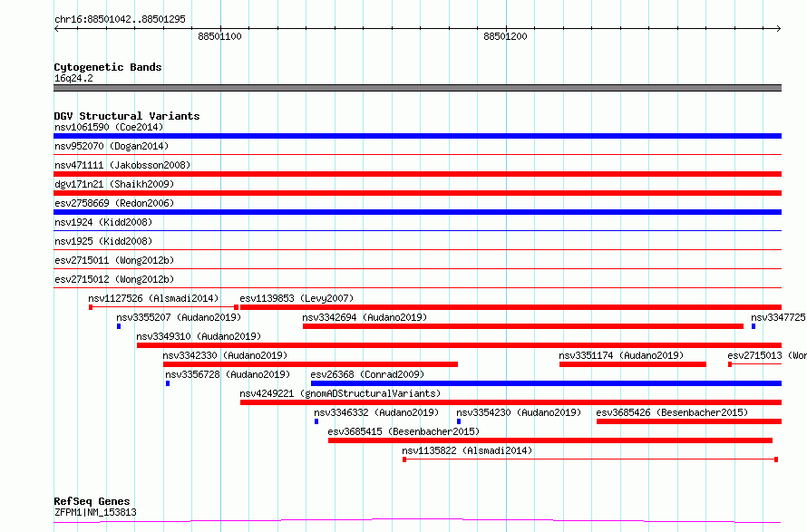Click the ruler's right arrow end
Viewport: 807px width, 532px height.
(779, 28)
